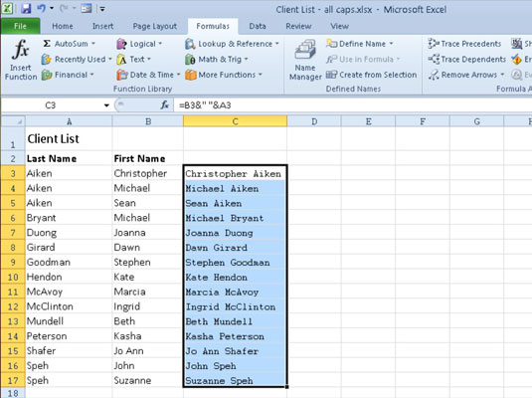Image resolution: width=532 pixels, height=398 pixels.
Task: Click the Save icon in Quick Access Toolbar
Action: (26, 8)
